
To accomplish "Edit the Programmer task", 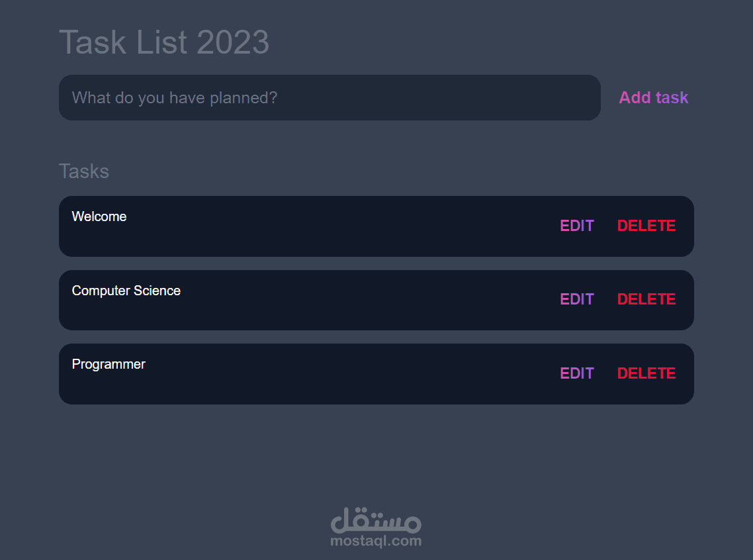I will pyautogui.click(x=577, y=373).
